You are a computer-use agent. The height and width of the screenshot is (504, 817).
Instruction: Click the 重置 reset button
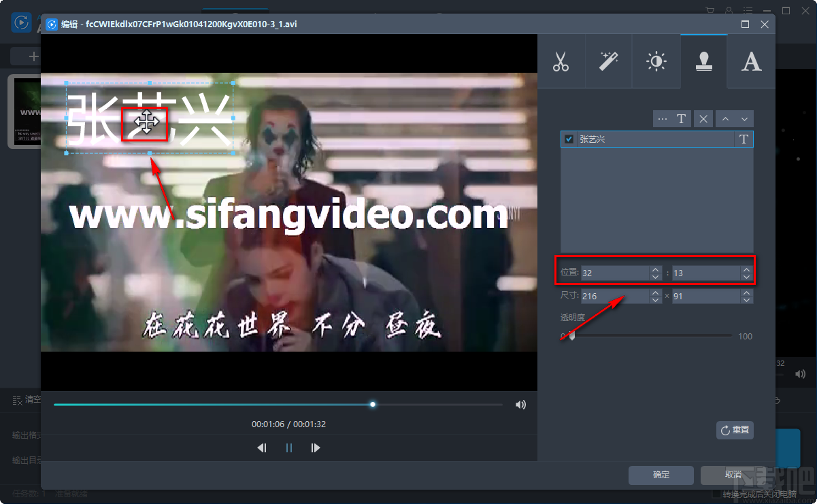(x=734, y=430)
